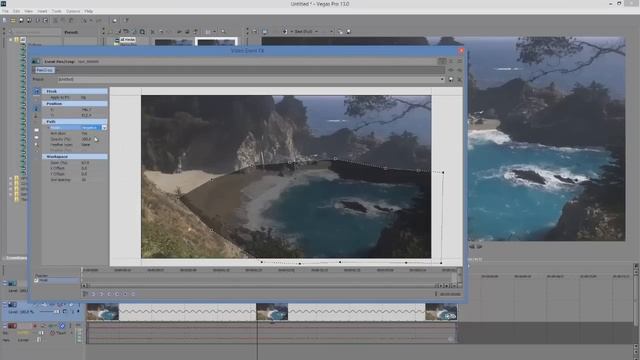Close the Video Event FX window
The image size is (640, 360).
click(461, 51)
